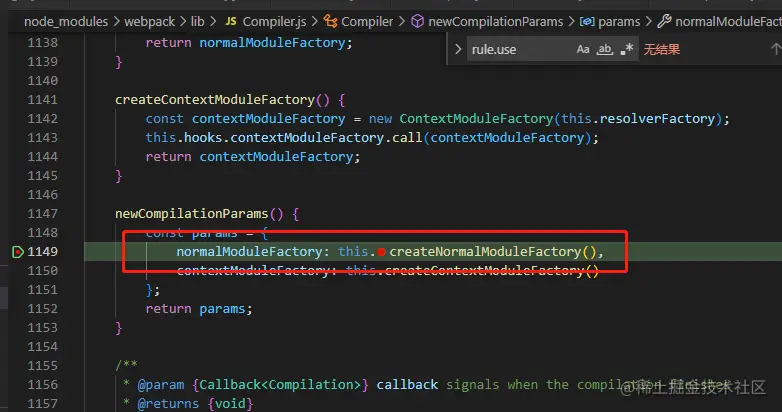Screen dimensions: 782x412
Task: Toggle Match Case (Aa) in find
Action: [x=583, y=49]
